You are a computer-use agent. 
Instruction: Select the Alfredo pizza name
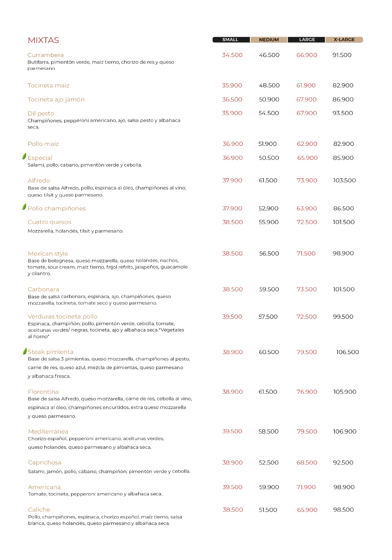[x=39, y=180]
